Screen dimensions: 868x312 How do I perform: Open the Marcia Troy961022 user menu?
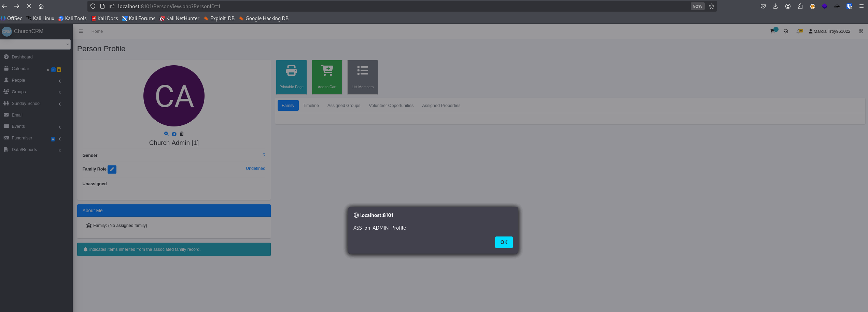pos(829,31)
